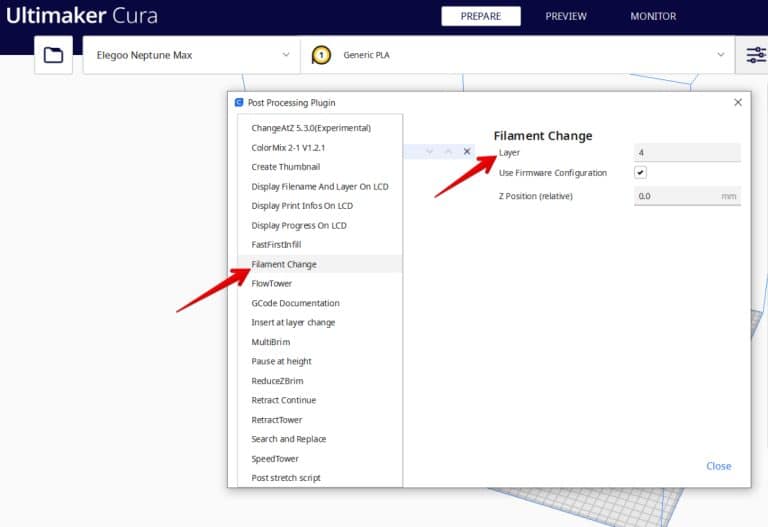Image resolution: width=768 pixels, height=527 pixels.
Task: Select Pause at height script
Action: [281, 361]
